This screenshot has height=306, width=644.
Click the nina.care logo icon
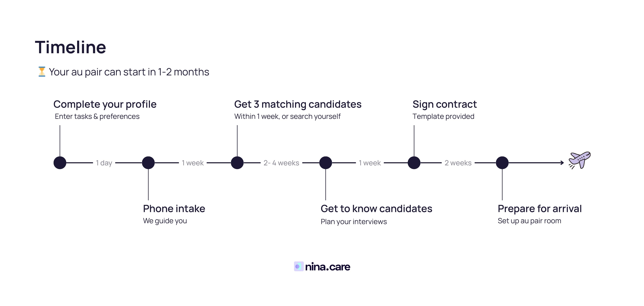(x=298, y=267)
